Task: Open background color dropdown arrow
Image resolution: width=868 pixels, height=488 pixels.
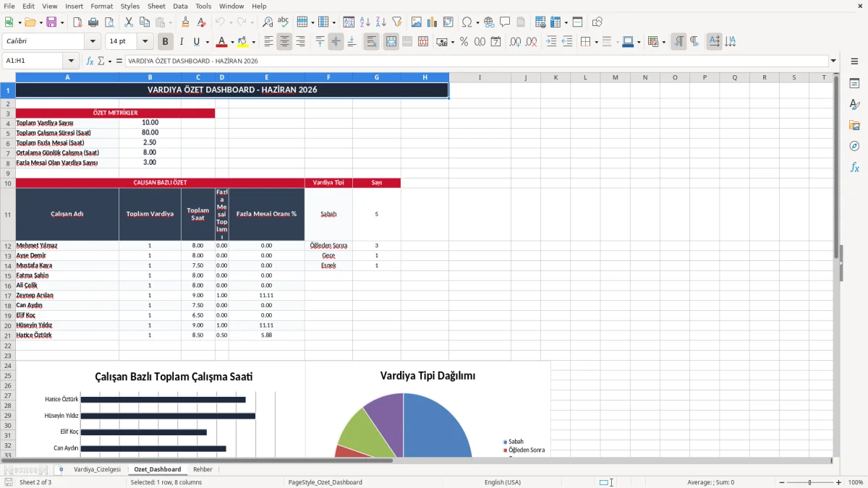Action: pos(253,42)
